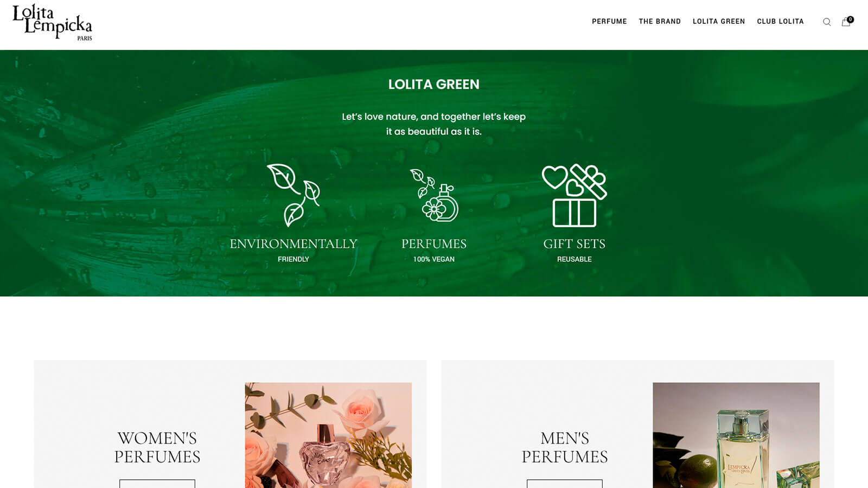Open the green men's perfume bottle image
Viewport: 868px width, 488px height.
coord(736,435)
